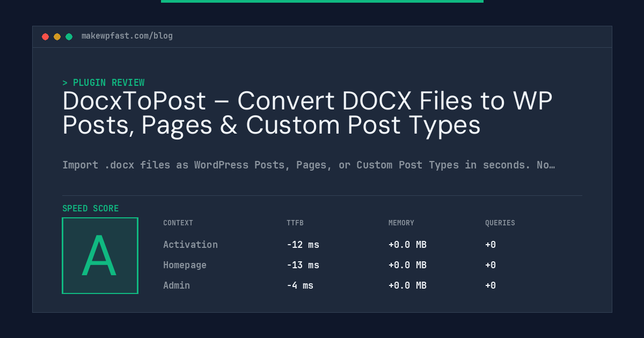Click the CONTEXT column header
The width and height of the screenshot is (644, 338).
pyautogui.click(x=178, y=223)
